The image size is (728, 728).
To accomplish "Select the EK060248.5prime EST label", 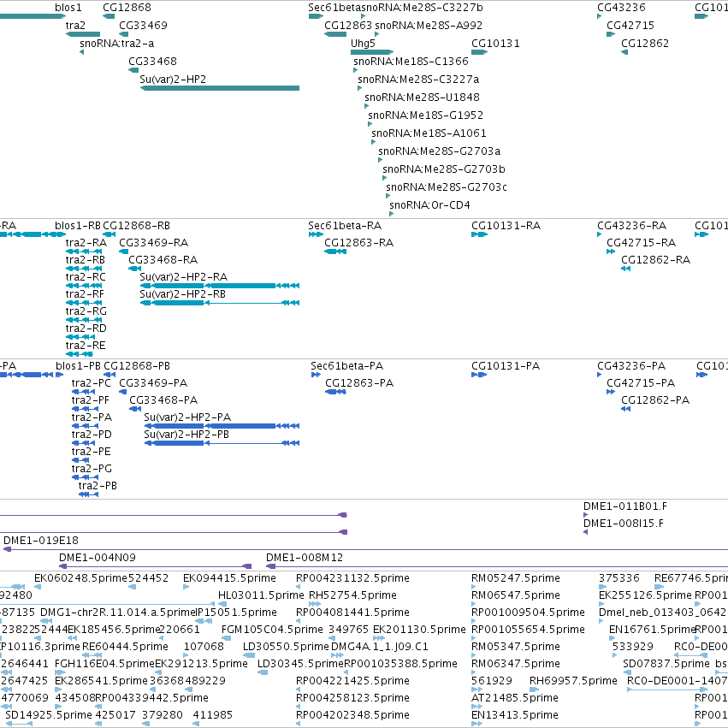I will tap(80, 578).
